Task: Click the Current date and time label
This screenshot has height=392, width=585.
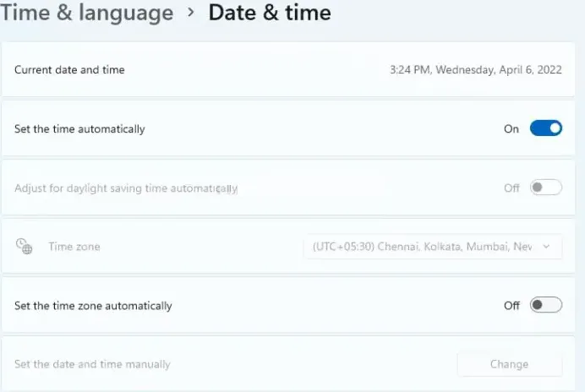Action: [69, 70]
